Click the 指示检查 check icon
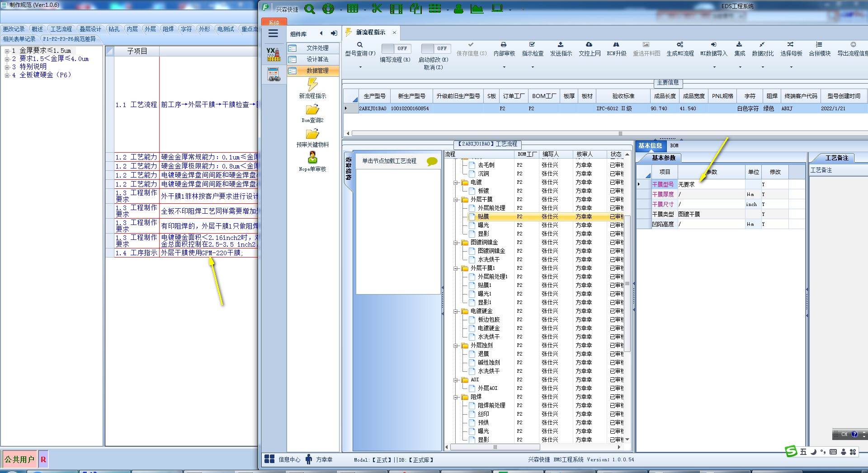Screen dimensions: 868x473 tap(532, 45)
